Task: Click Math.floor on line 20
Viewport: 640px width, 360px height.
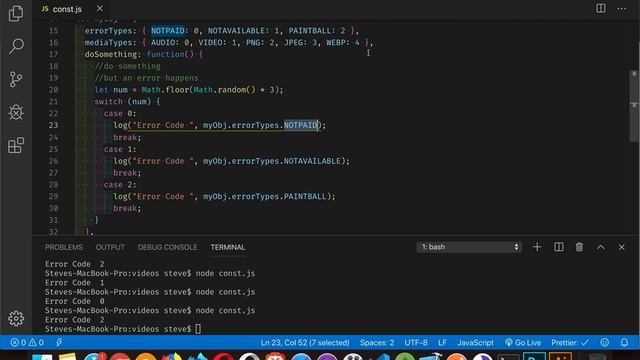Action: pos(165,90)
